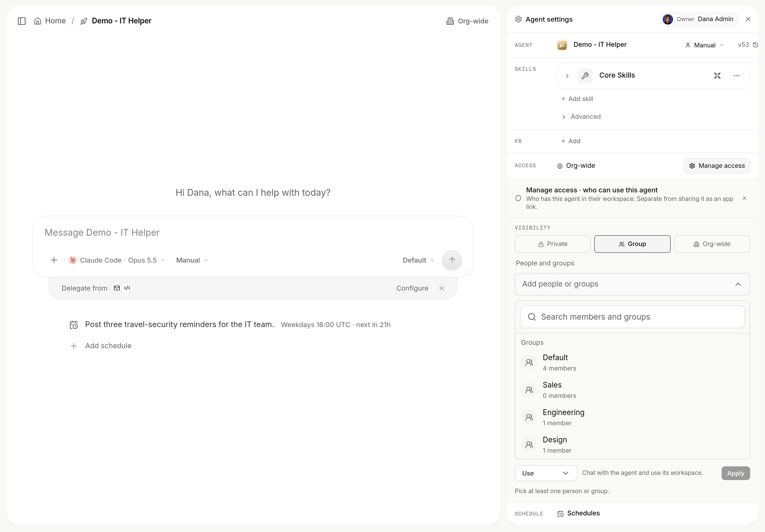
Task: Open the travel-security reminders schedule
Action: (230, 325)
